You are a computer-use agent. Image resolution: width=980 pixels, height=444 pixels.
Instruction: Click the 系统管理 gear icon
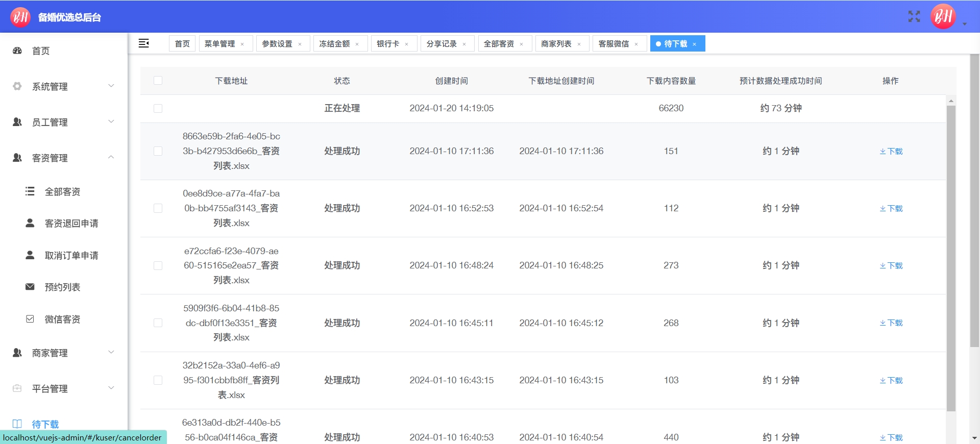17,86
